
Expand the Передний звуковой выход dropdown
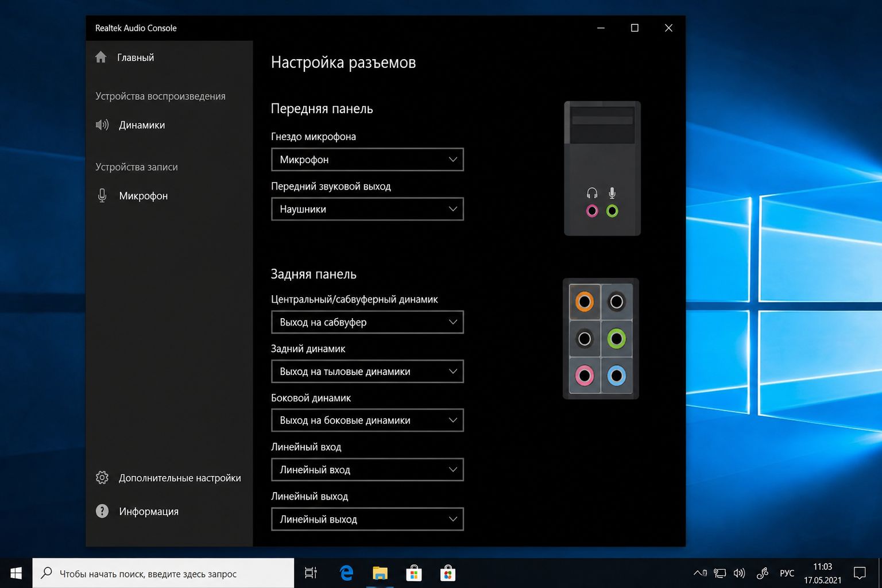(367, 209)
